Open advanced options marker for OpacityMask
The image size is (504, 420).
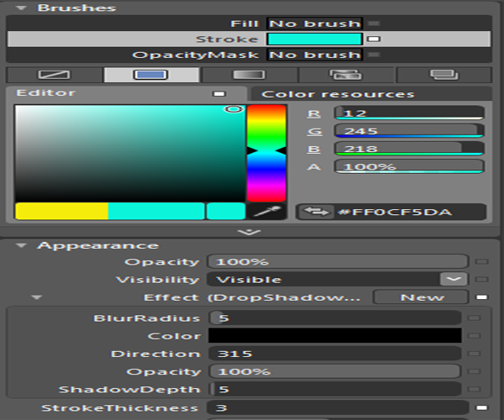374,55
